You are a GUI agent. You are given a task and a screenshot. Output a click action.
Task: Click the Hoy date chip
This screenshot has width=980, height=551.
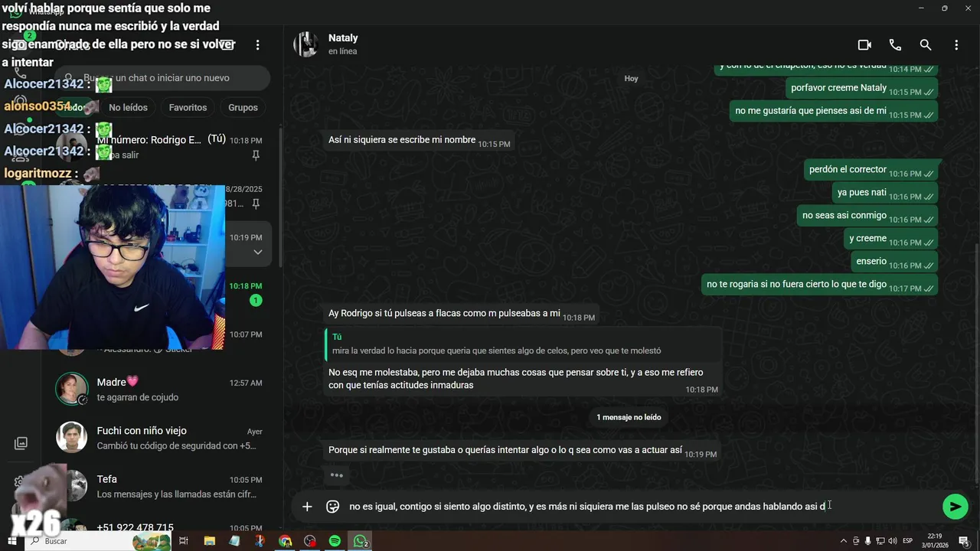point(631,78)
